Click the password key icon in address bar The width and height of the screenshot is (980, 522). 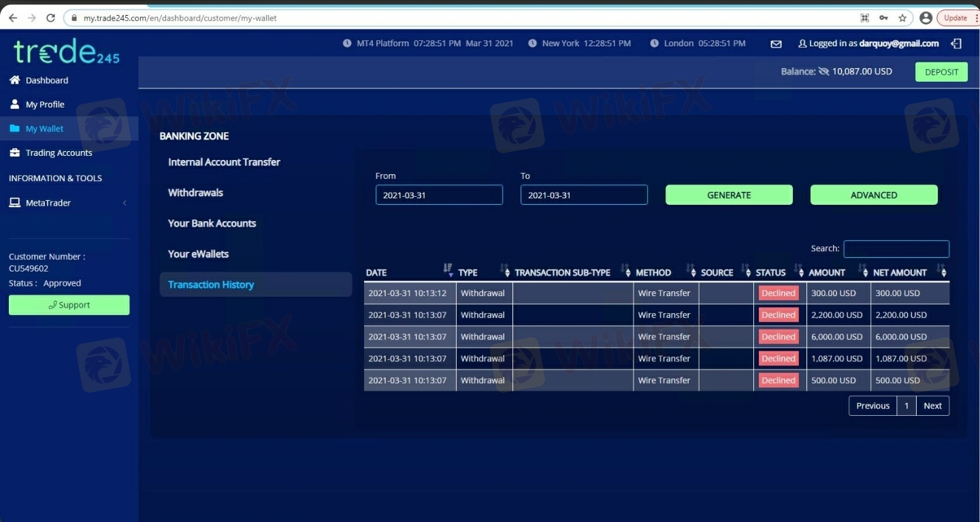[x=883, y=18]
